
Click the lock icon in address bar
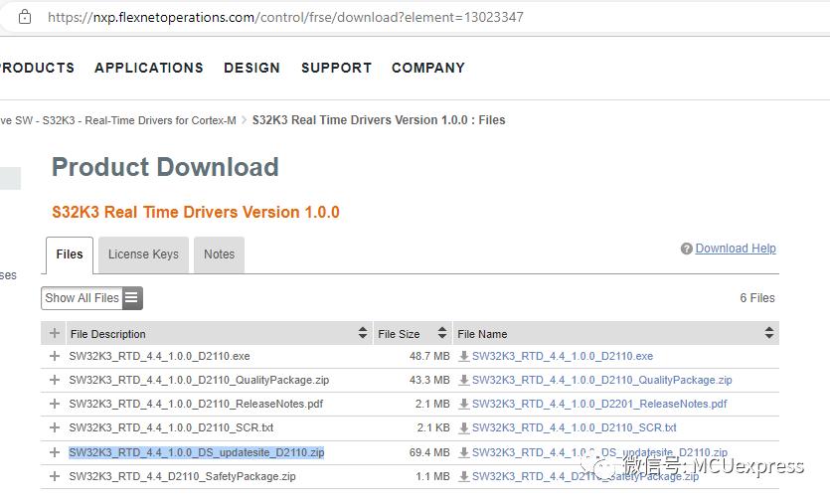click(x=24, y=17)
